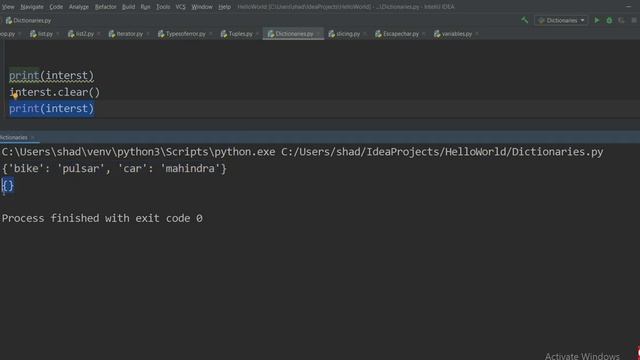The width and height of the screenshot is (640, 360).
Task: Click the highlighted {} output in console
Action: coord(8,186)
